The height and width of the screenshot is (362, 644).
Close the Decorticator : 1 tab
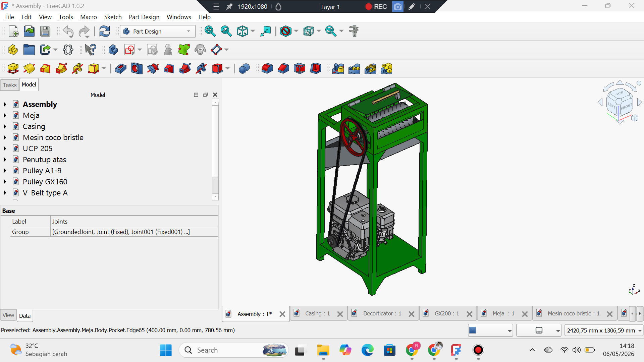click(412, 314)
